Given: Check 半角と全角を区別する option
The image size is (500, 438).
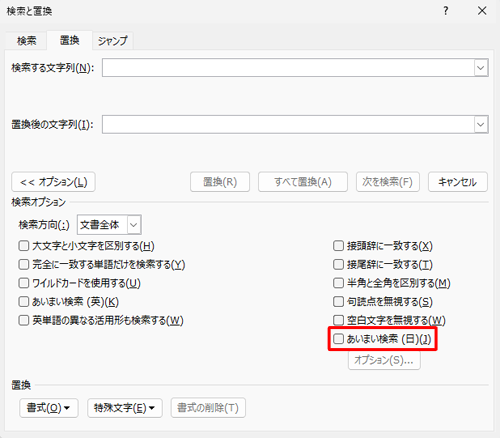Looking at the screenshot, I should [338, 283].
